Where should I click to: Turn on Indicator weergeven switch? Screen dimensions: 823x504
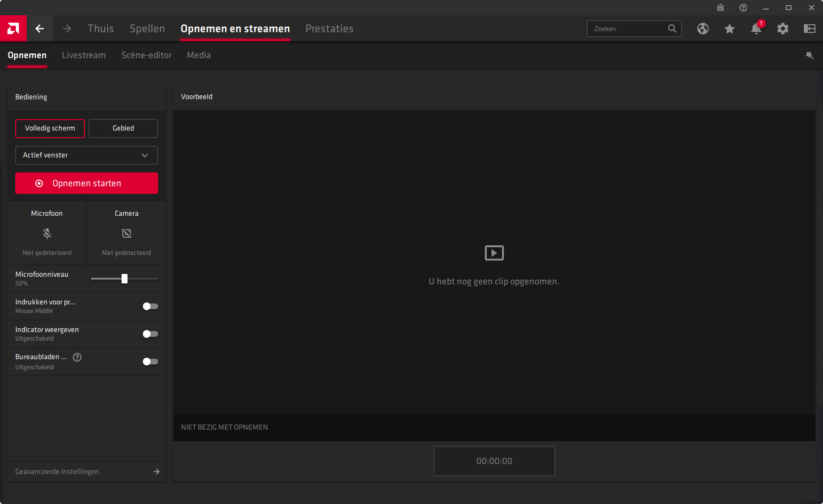tap(150, 334)
